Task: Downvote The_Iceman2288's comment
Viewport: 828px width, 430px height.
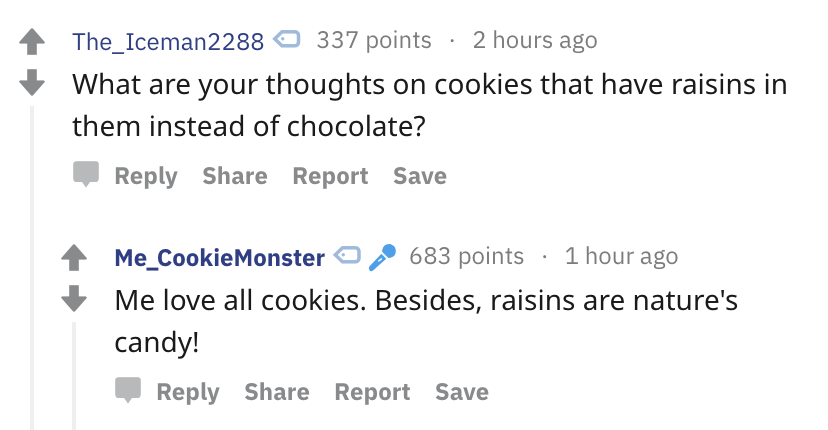Action: tap(32, 82)
